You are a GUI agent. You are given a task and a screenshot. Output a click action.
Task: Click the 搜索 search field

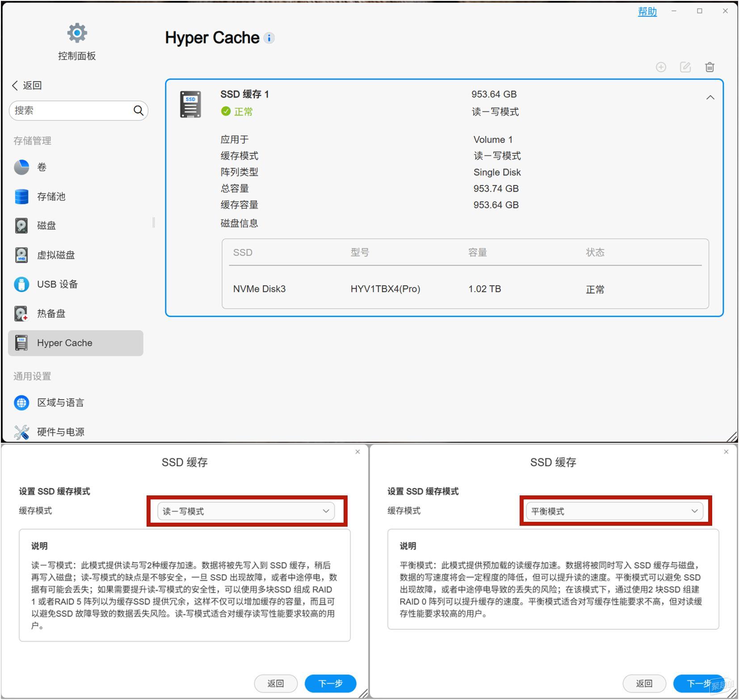click(x=71, y=110)
